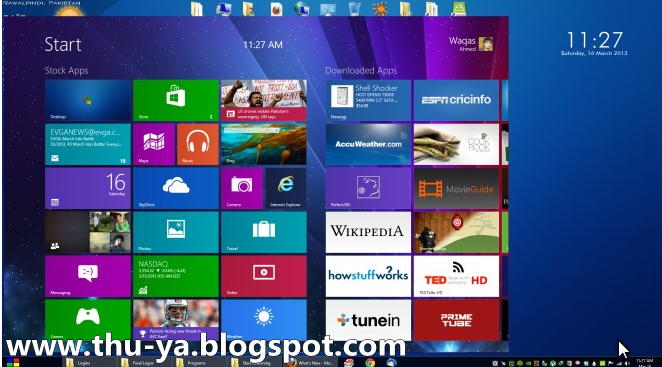Viewport: 662px width, 367px height.
Task: Open the purple Messaging tile
Action: click(88, 276)
